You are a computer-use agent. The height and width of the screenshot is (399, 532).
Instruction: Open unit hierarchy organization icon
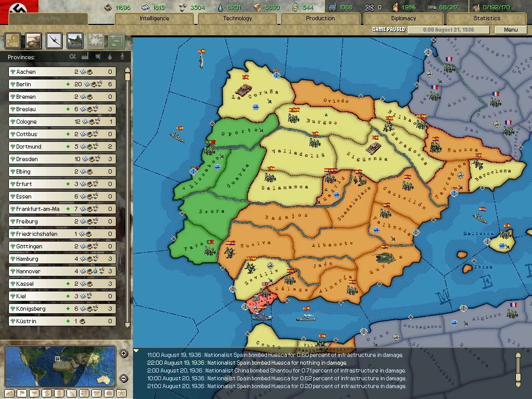click(116, 41)
